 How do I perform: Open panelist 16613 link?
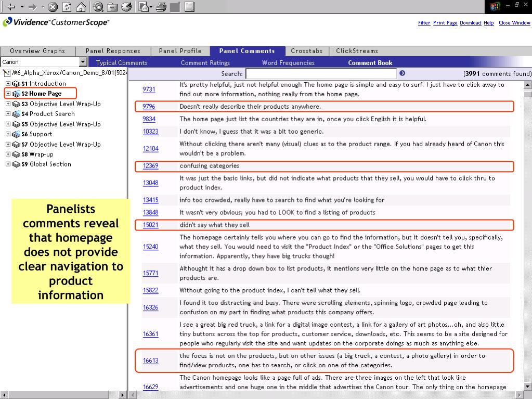tap(151, 361)
